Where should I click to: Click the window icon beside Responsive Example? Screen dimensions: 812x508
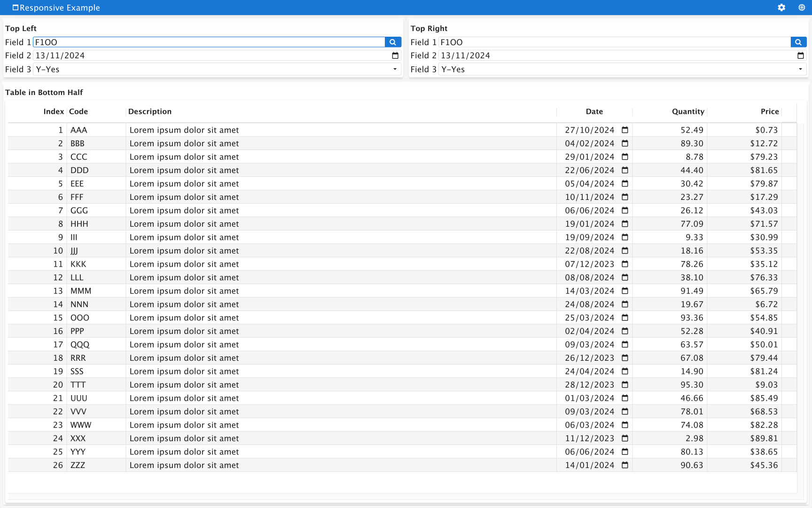coord(16,8)
